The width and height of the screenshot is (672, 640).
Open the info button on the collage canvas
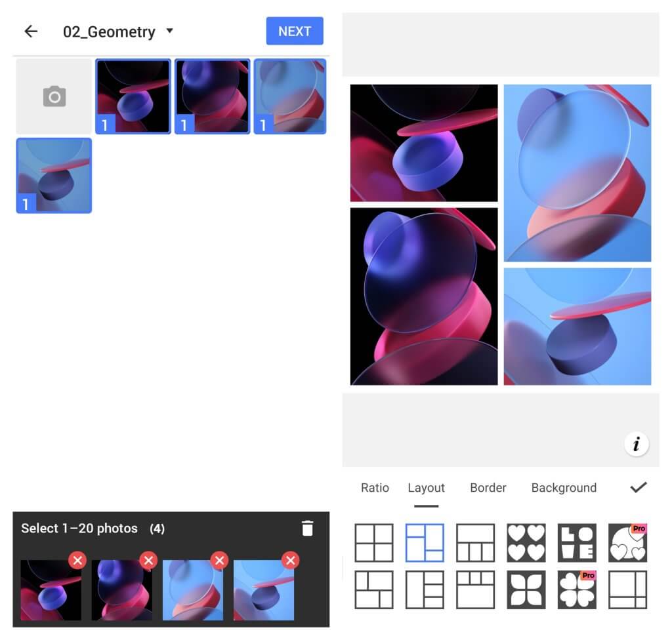[637, 444]
